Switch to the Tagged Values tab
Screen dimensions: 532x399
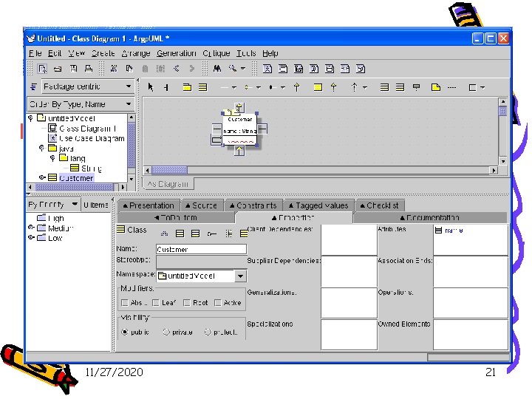point(318,205)
